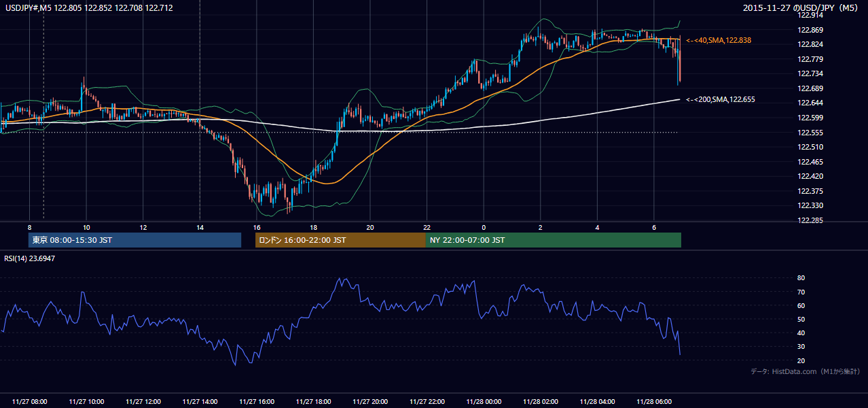Image resolution: width=868 pixels, height=408 pixels.
Task: Click price axis value 122.644
Action: (x=811, y=103)
